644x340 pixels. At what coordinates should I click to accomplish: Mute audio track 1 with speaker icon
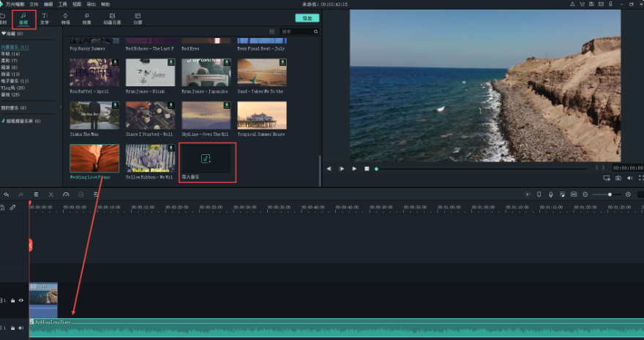pyautogui.click(x=20, y=328)
